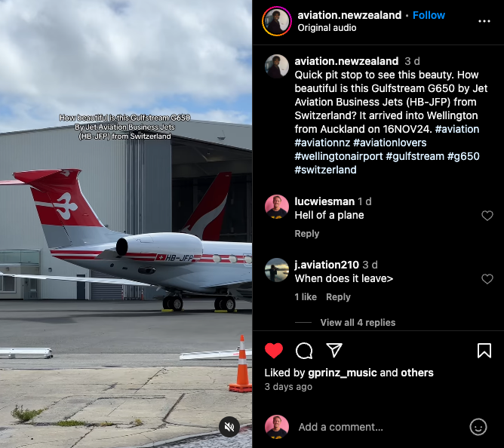Screen dimensions: 504x448
Task: Open emoji picker smiley icon
Action: click(x=478, y=427)
